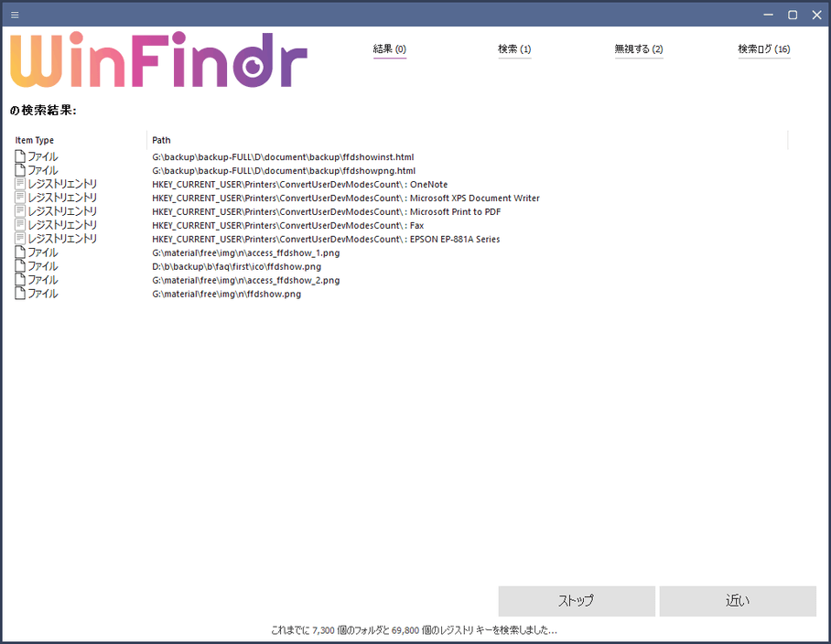This screenshot has width=831, height=644.
Task: Open the 無視する (2) tab
Action: [x=639, y=49]
